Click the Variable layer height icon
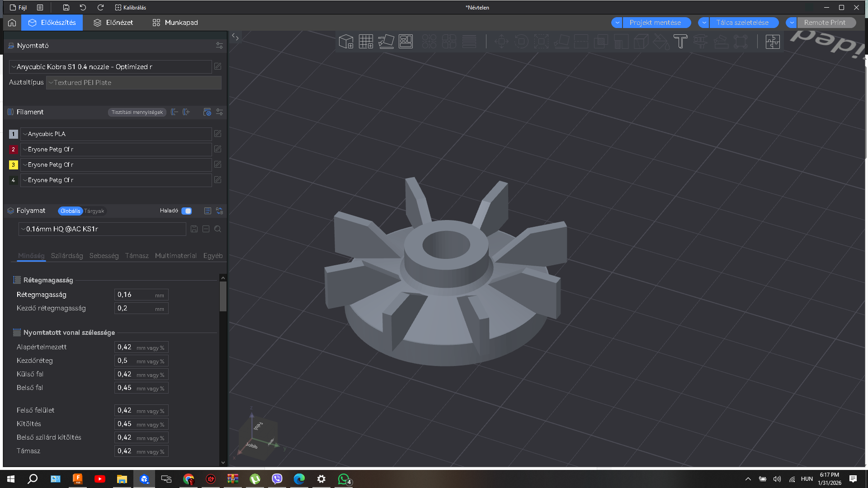The image size is (868, 488). coord(469,42)
